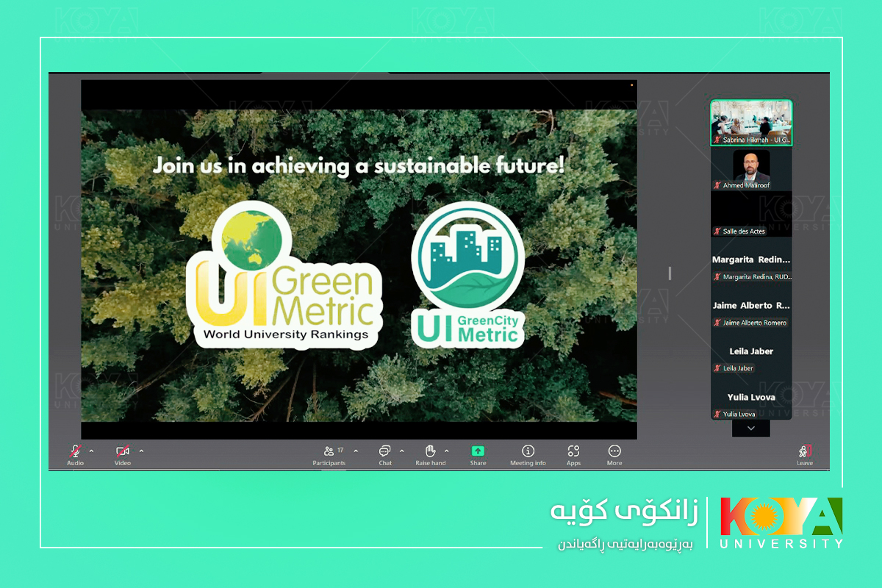882x588 pixels.
Task: Click the muted mic icon on Salle des Actes tile
Action: (x=717, y=231)
